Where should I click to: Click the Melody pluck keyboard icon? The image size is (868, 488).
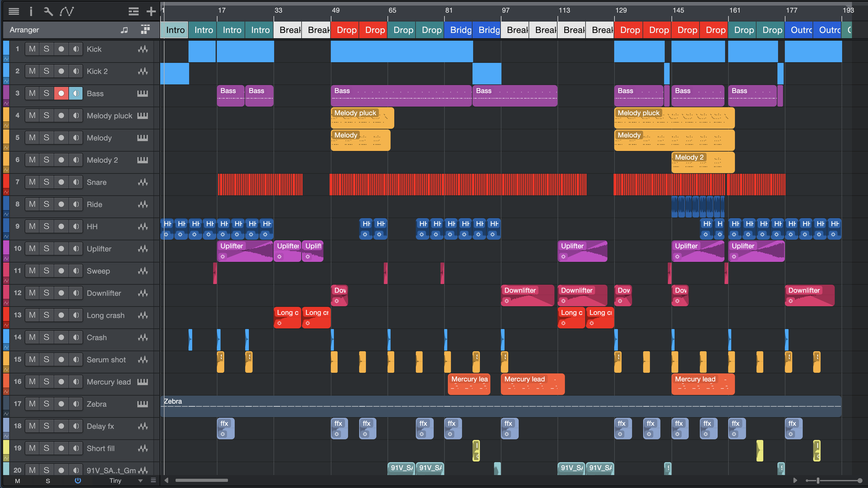tap(143, 116)
